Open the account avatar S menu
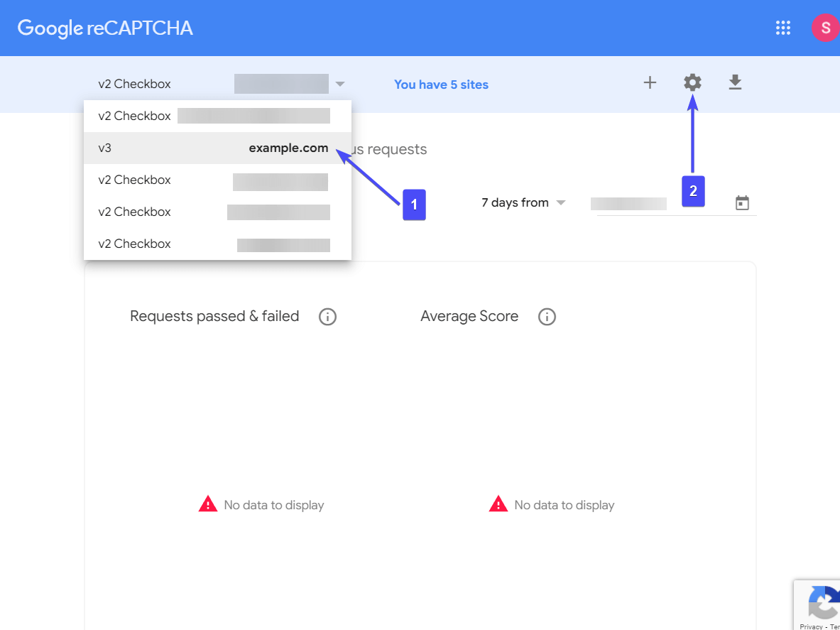This screenshot has height=630, width=840. (x=825, y=28)
